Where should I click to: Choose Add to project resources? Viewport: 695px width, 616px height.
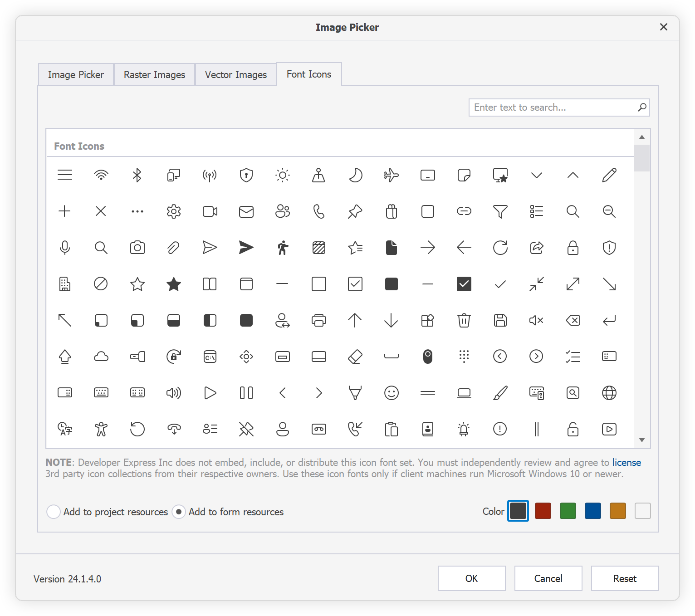point(54,512)
